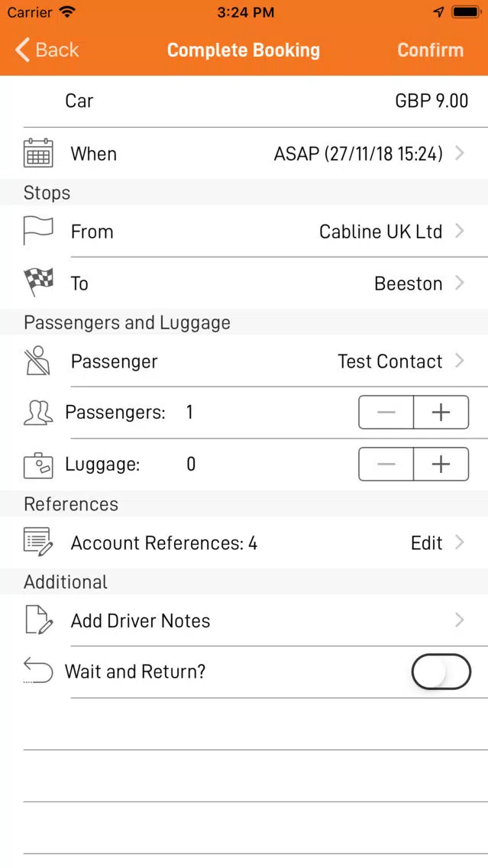This screenshot has width=488, height=868.
Task: Enable the Wait and Return switch
Action: (441, 672)
